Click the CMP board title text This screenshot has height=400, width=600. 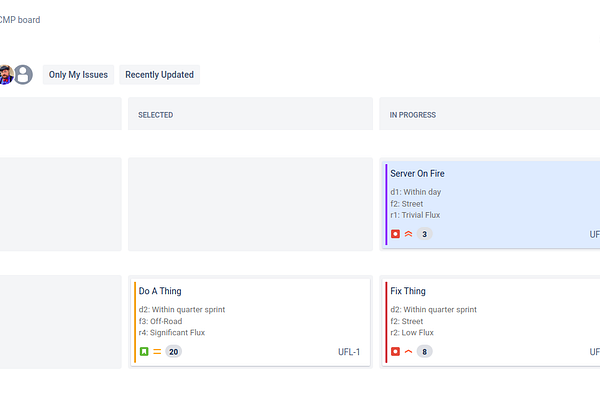(20, 20)
